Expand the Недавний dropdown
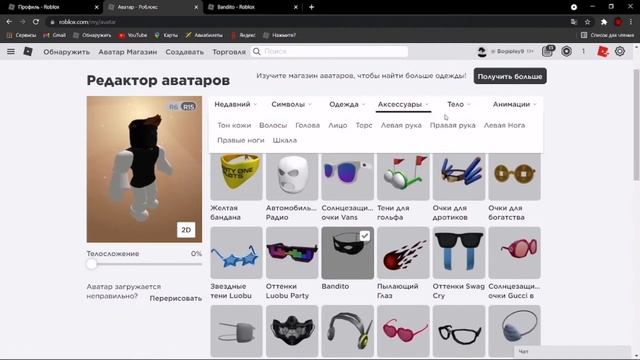This screenshot has width=640, height=360. coord(236,104)
